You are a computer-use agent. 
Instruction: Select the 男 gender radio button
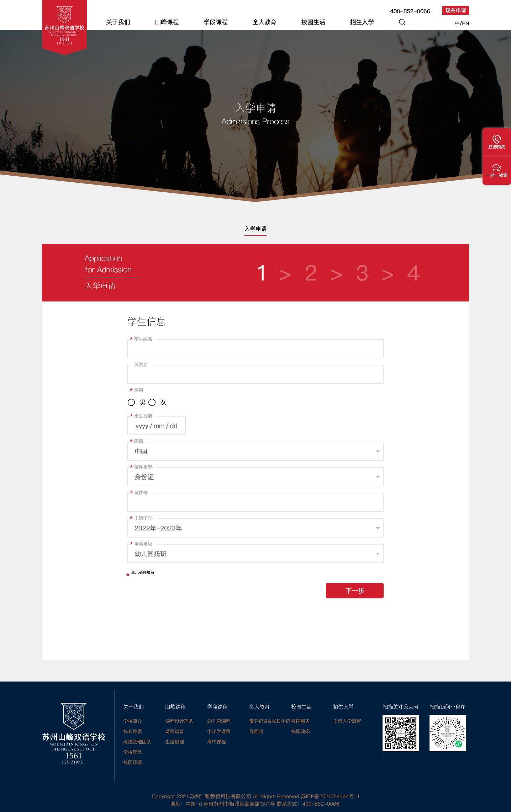(131, 402)
